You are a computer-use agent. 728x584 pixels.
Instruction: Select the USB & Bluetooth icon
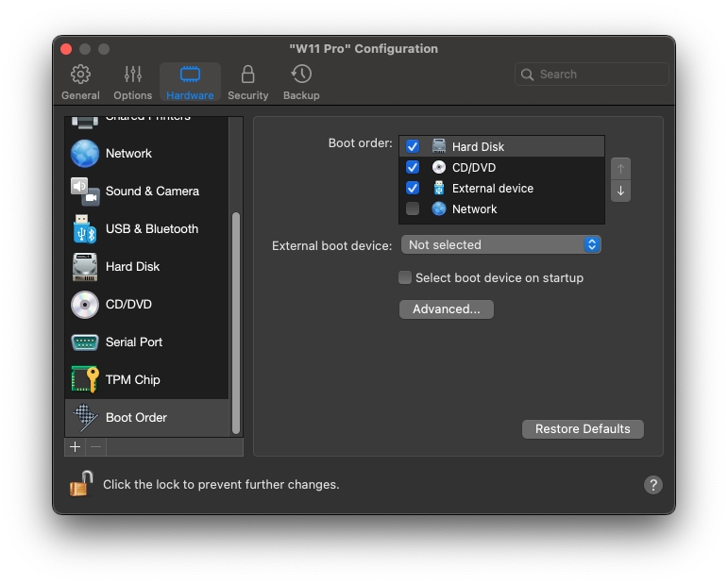pyautogui.click(x=85, y=228)
